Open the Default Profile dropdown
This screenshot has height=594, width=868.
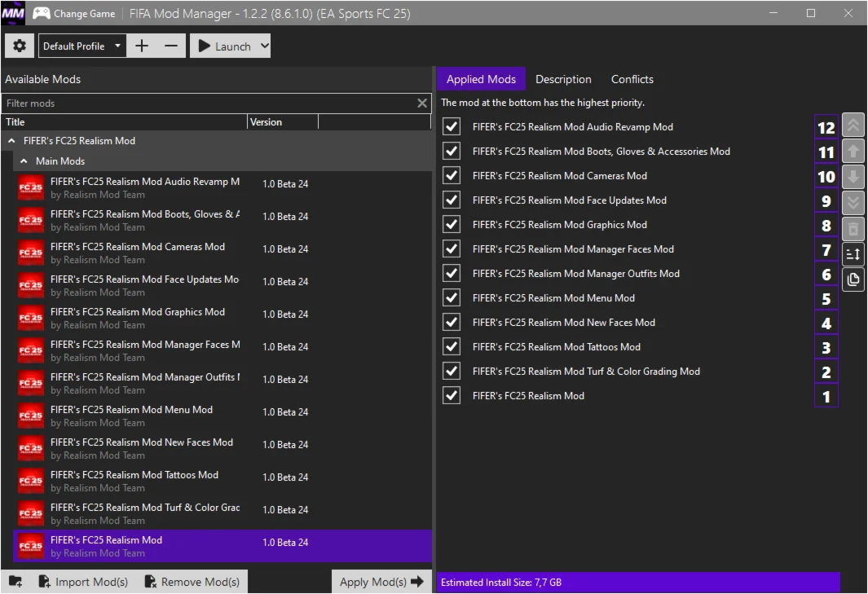click(82, 46)
